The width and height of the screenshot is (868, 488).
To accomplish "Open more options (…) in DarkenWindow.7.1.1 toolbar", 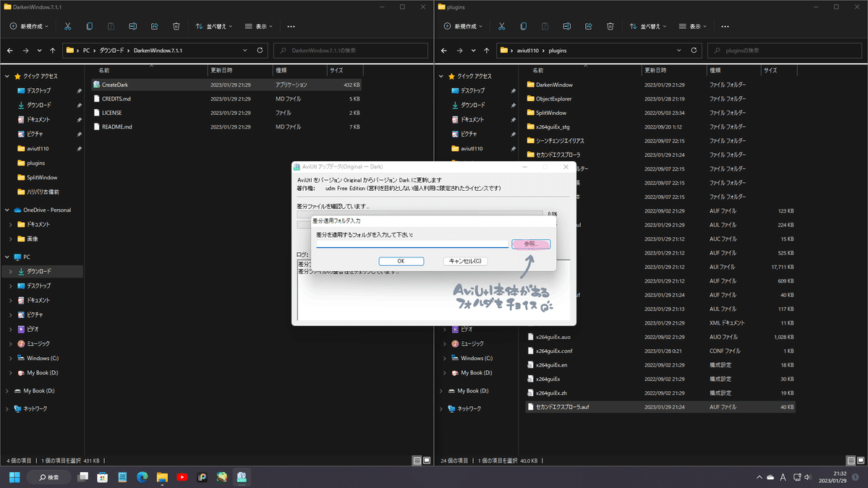I will pos(291,26).
